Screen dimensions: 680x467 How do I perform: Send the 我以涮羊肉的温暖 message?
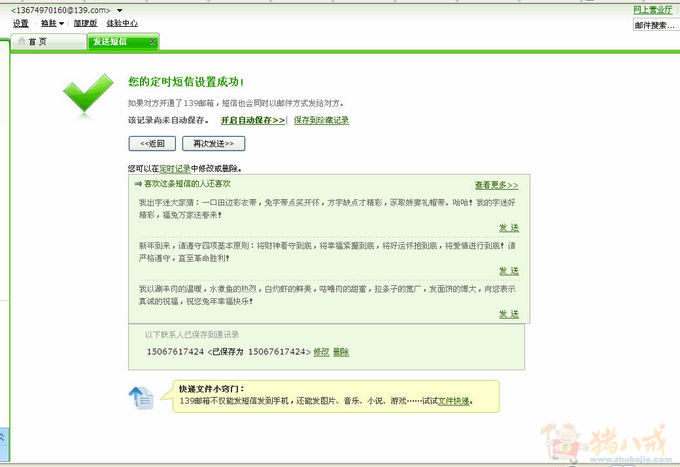(509, 314)
